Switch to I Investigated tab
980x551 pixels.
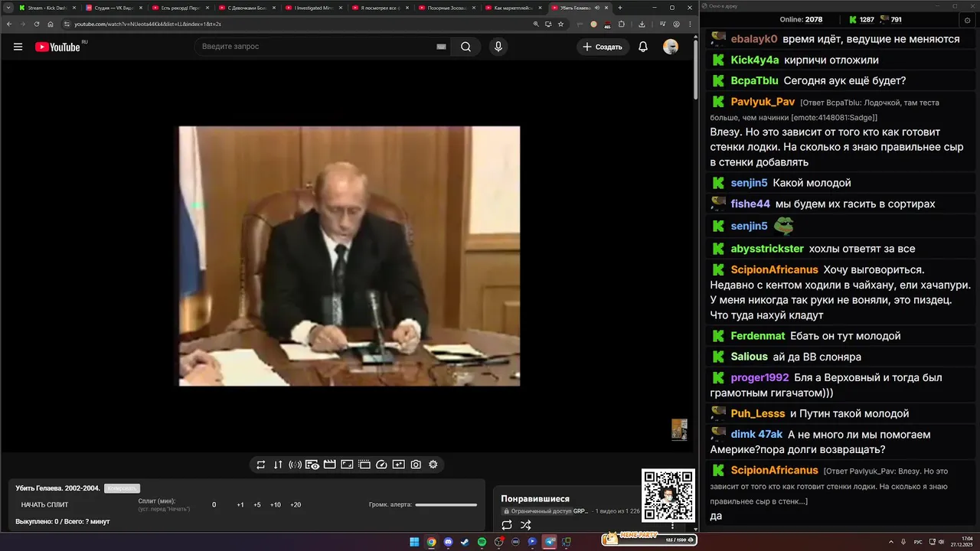click(313, 8)
